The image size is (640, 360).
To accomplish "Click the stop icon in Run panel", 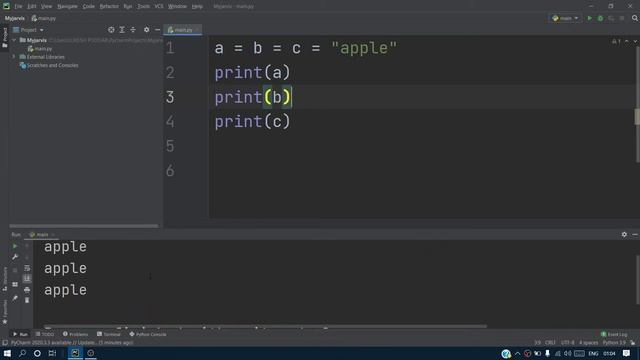I will (x=15, y=270).
